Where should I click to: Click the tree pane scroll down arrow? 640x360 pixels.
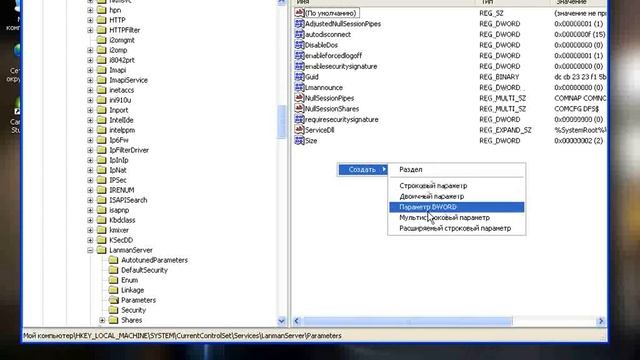click(x=281, y=321)
